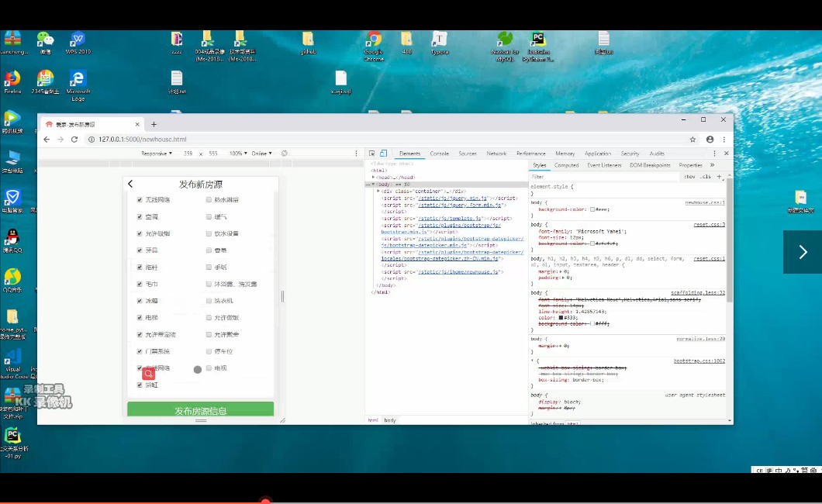This screenshot has width=822, height=504.
Task: Open the /static/js/template.js script link
Action: (450, 219)
